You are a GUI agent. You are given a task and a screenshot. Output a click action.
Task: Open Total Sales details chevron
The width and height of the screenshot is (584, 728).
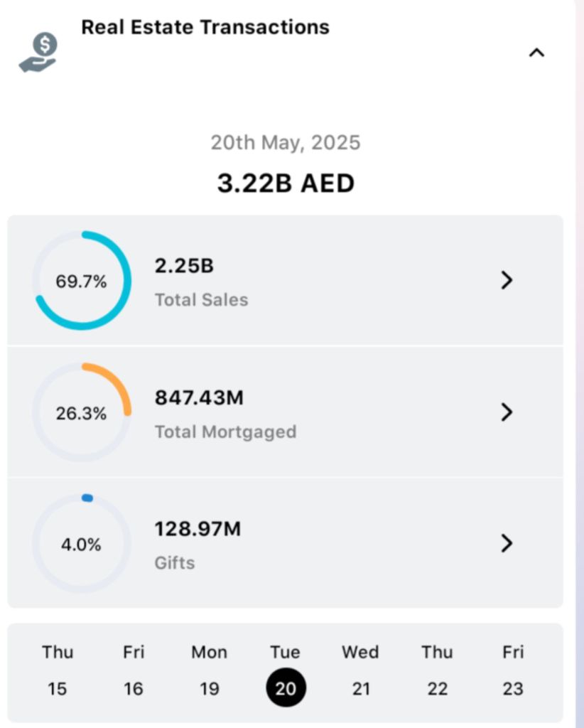[x=507, y=281]
